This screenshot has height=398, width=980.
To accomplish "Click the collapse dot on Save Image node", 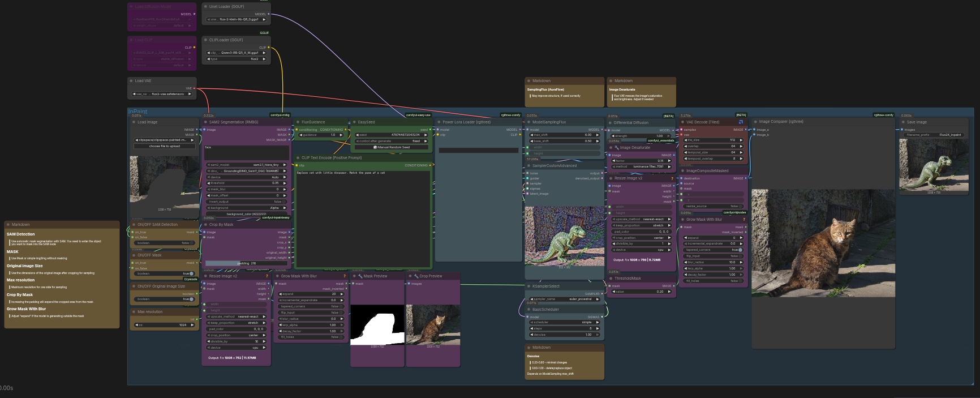I will point(903,122).
